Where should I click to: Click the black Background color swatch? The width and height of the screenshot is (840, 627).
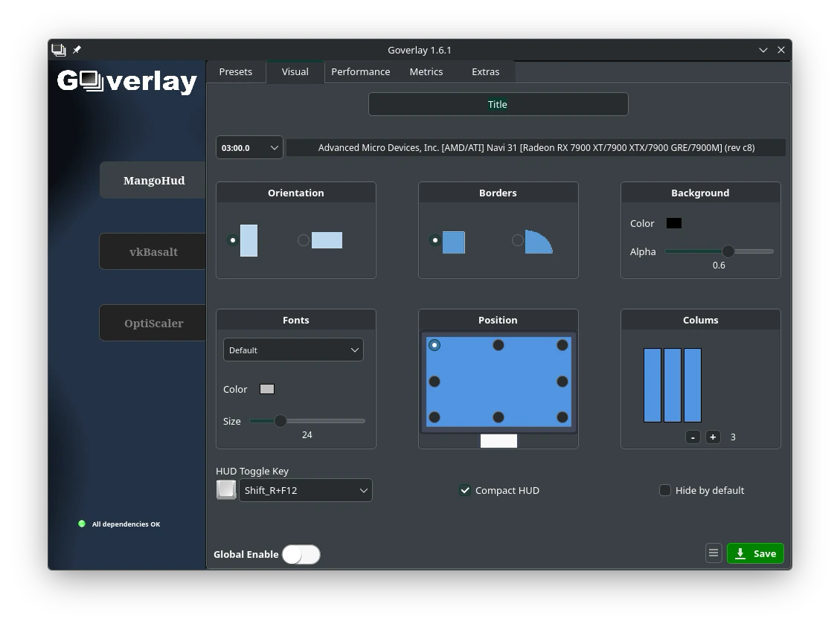[674, 223]
